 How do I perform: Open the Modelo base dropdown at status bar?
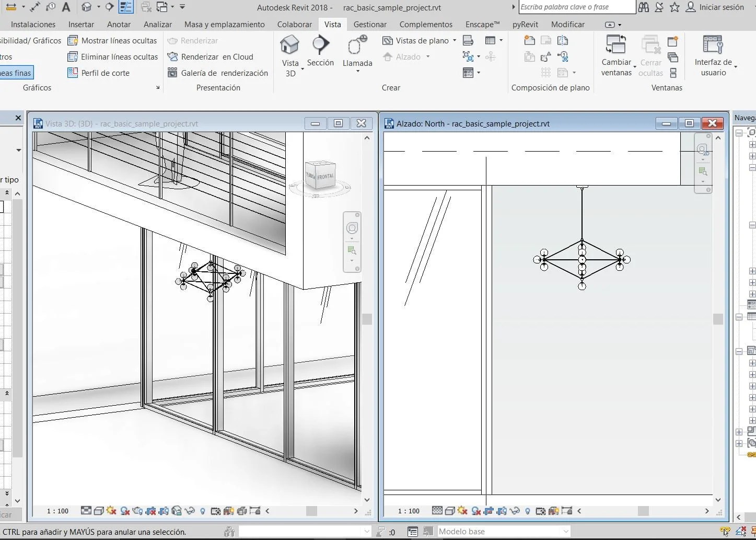pyautogui.click(x=567, y=531)
